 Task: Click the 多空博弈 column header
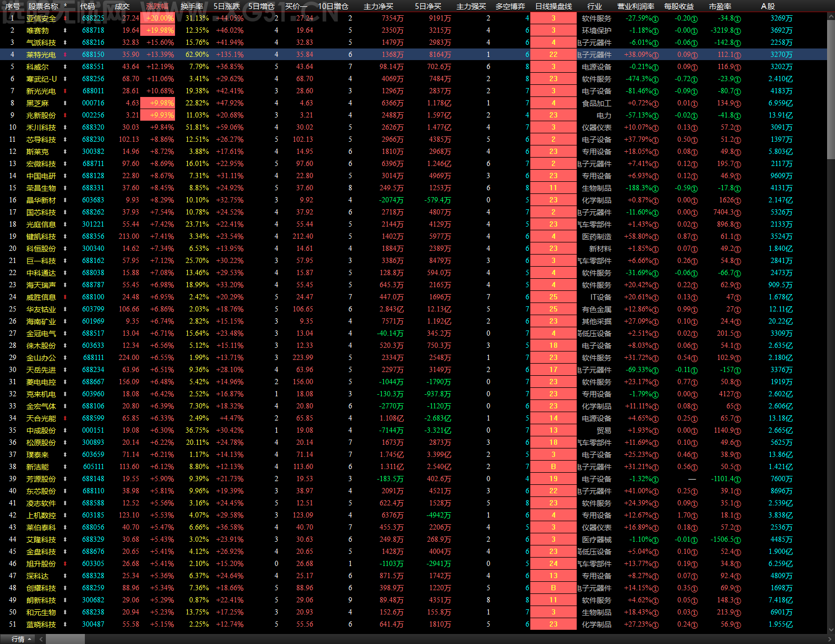pyautogui.click(x=510, y=6)
